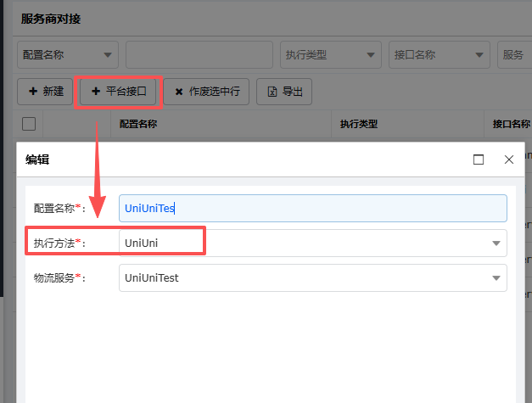Open the 接口名称 filter dropdown

(x=479, y=55)
